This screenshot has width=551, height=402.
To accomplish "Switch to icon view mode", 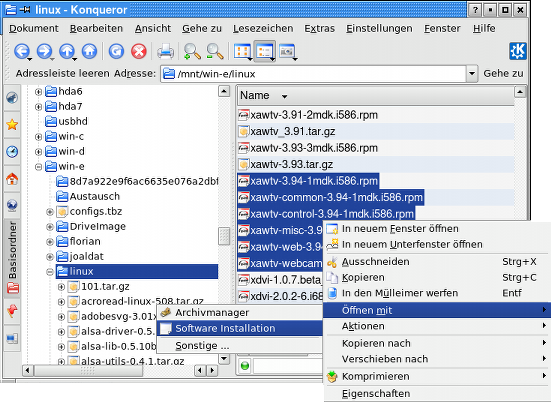I will coord(242,52).
